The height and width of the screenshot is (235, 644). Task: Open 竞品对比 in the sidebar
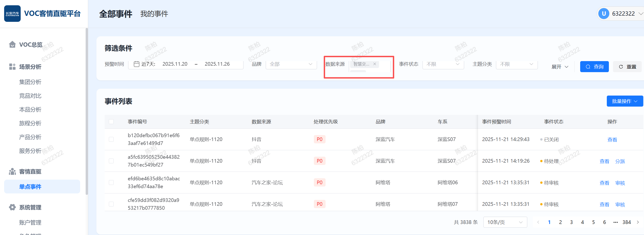30,96
